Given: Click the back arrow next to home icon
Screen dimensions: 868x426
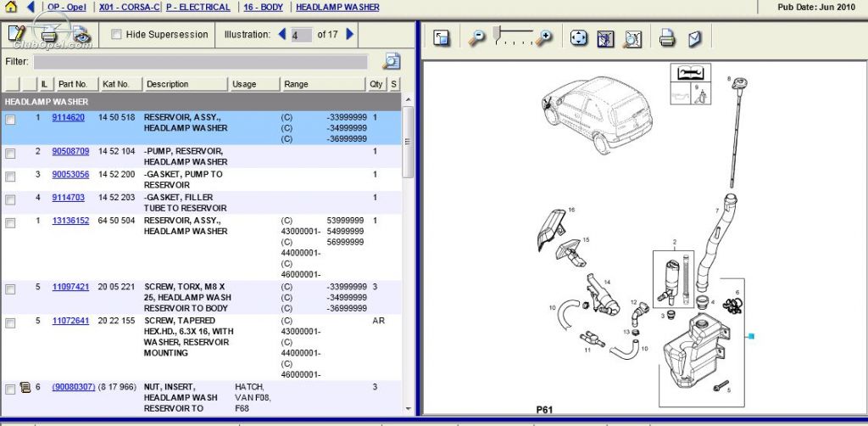Looking at the screenshot, I should click(x=31, y=7).
